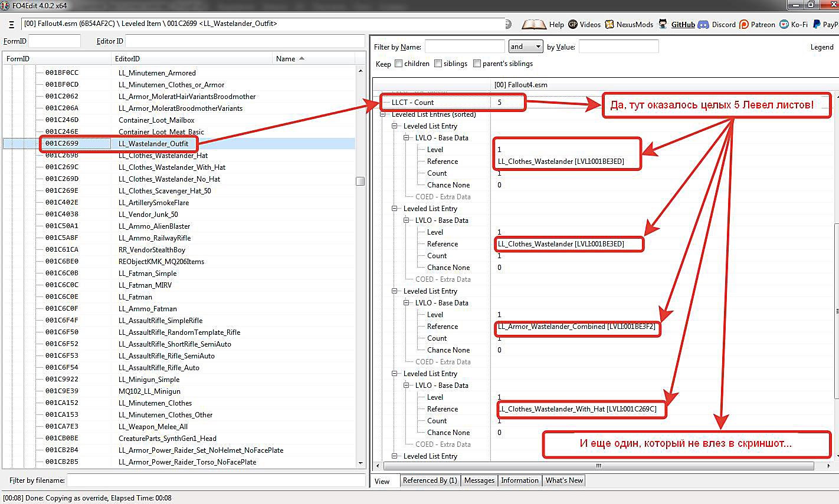Open the Messages tab
Viewport: 839px width, 504px height.
tap(479, 480)
